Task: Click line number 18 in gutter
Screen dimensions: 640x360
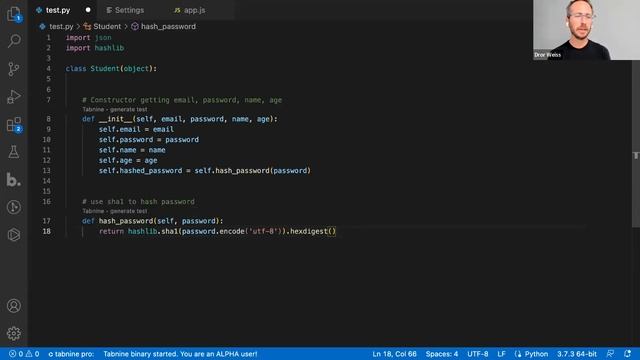Action: click(47, 231)
